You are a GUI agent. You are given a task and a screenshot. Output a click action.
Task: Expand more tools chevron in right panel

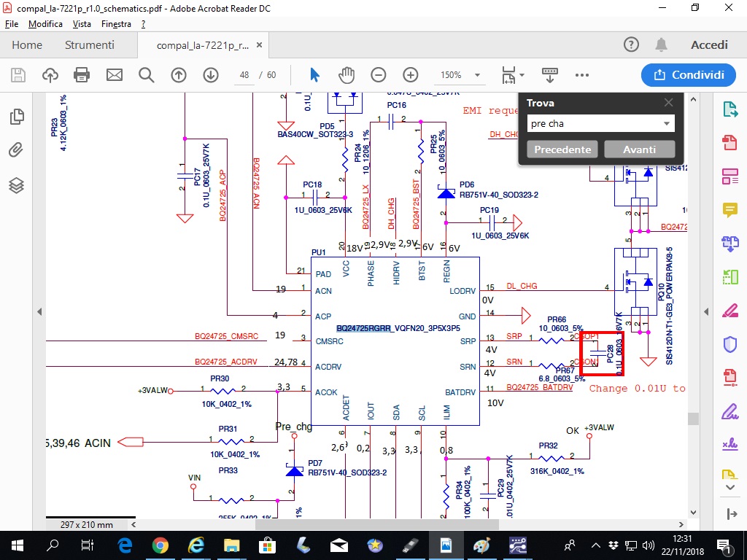tap(729, 486)
